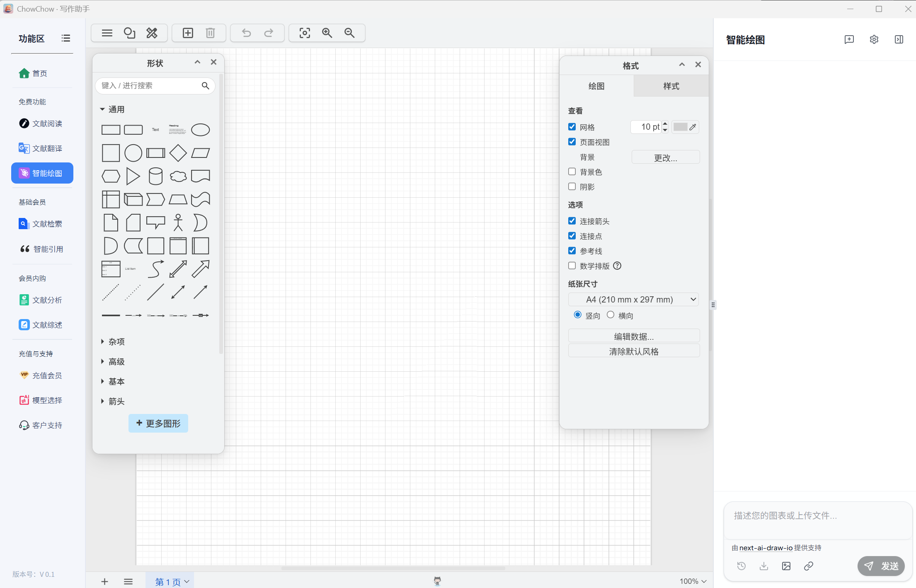Switch to the 样式 tab
This screenshot has height=588, width=916.
(x=671, y=86)
